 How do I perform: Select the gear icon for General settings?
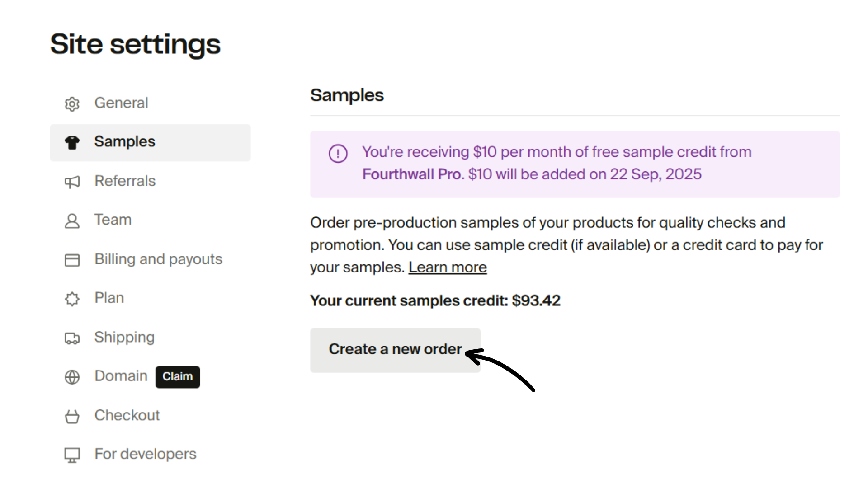pyautogui.click(x=72, y=103)
